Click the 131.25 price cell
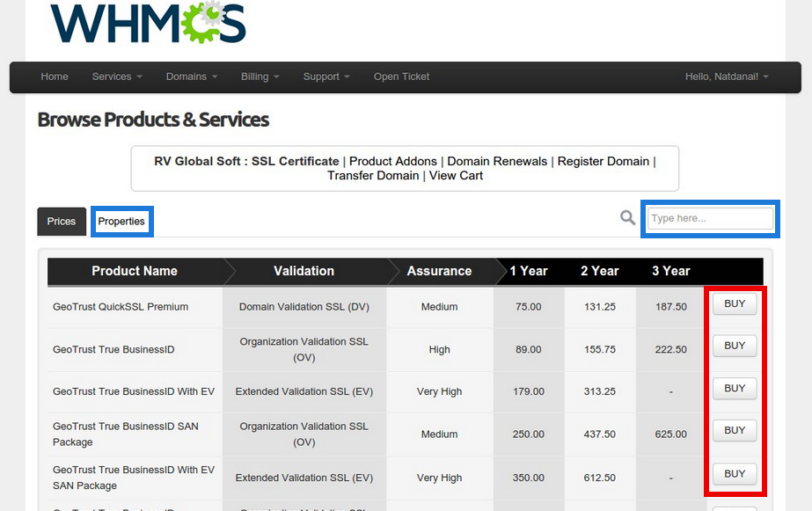The width and height of the screenshot is (812, 511). pos(600,307)
